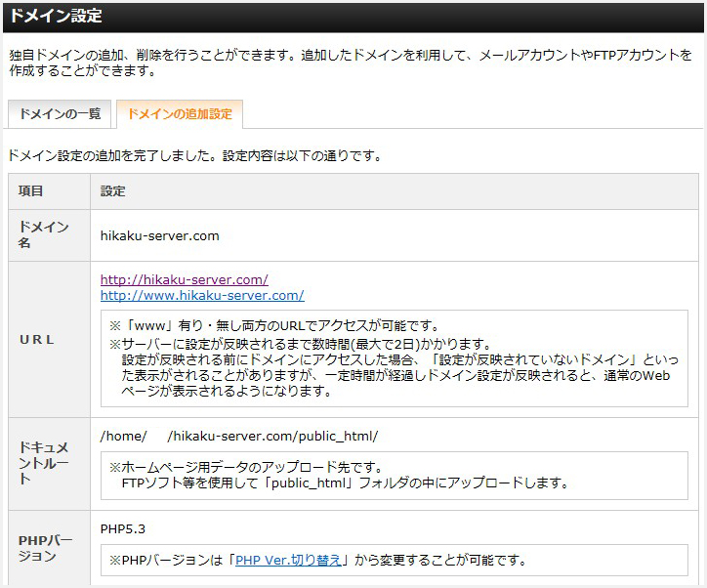
Task: Click the PHP Ver.切り替え link
Action: (288, 561)
